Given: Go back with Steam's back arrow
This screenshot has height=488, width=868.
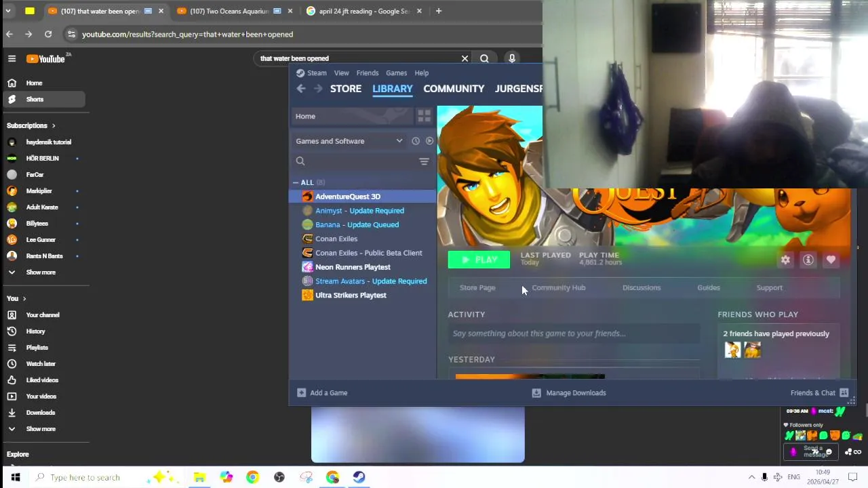Looking at the screenshot, I should (301, 88).
